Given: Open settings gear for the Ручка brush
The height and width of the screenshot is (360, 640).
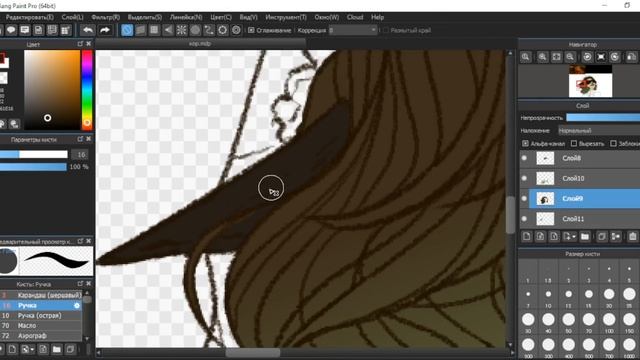Looking at the screenshot, I should (x=77, y=305).
